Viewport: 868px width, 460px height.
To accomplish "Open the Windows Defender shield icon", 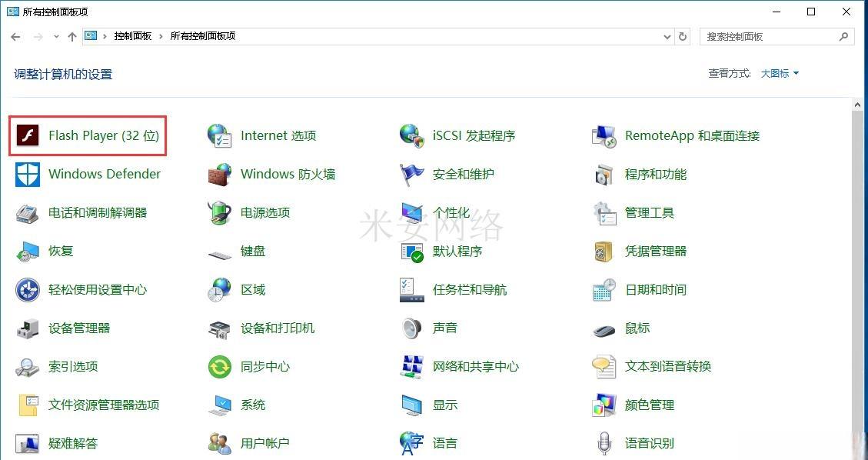I will tap(28, 175).
